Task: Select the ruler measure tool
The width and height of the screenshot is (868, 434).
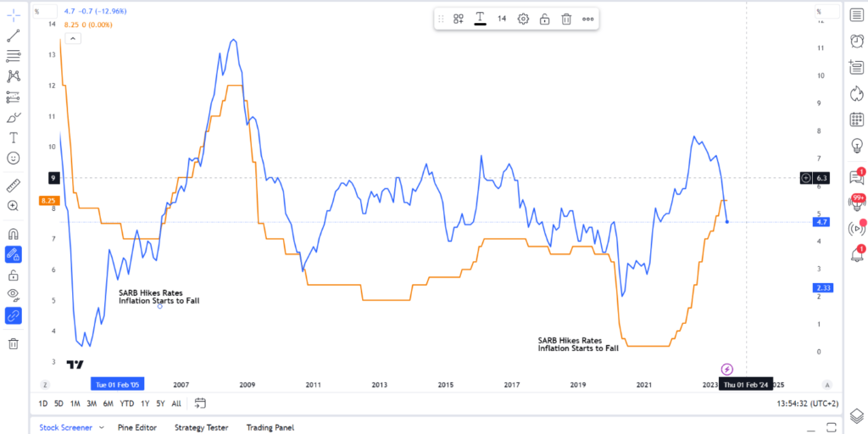Action: pos(14,185)
